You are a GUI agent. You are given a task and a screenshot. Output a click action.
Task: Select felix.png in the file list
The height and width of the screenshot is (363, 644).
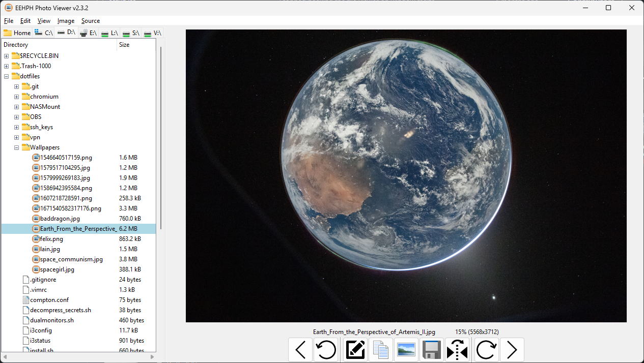coord(51,239)
